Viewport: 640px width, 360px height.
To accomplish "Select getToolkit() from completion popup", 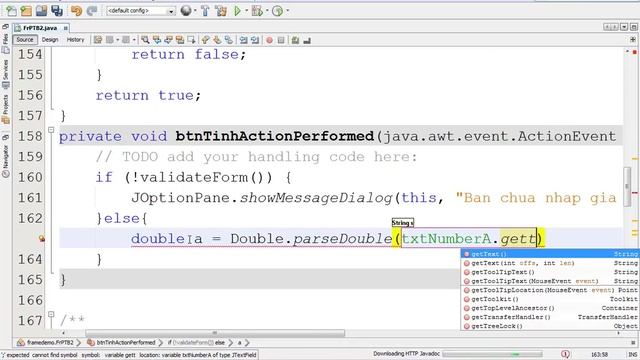I will [x=550, y=299].
